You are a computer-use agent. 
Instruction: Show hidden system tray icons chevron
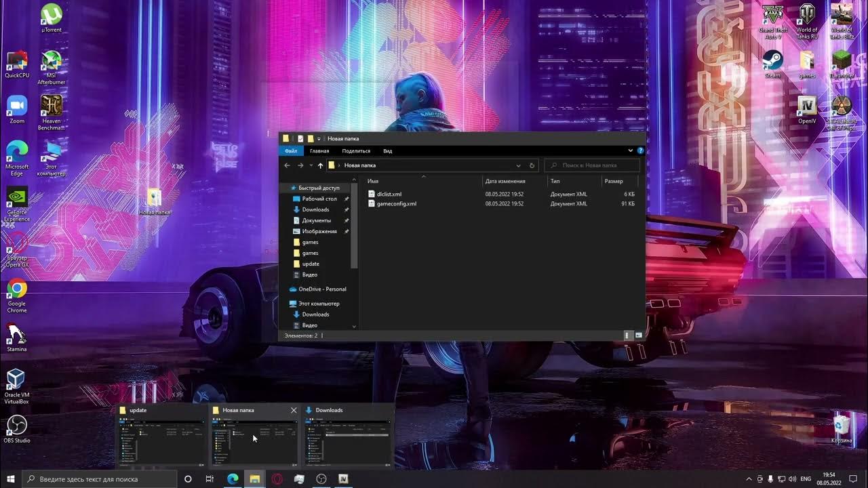[x=749, y=479]
